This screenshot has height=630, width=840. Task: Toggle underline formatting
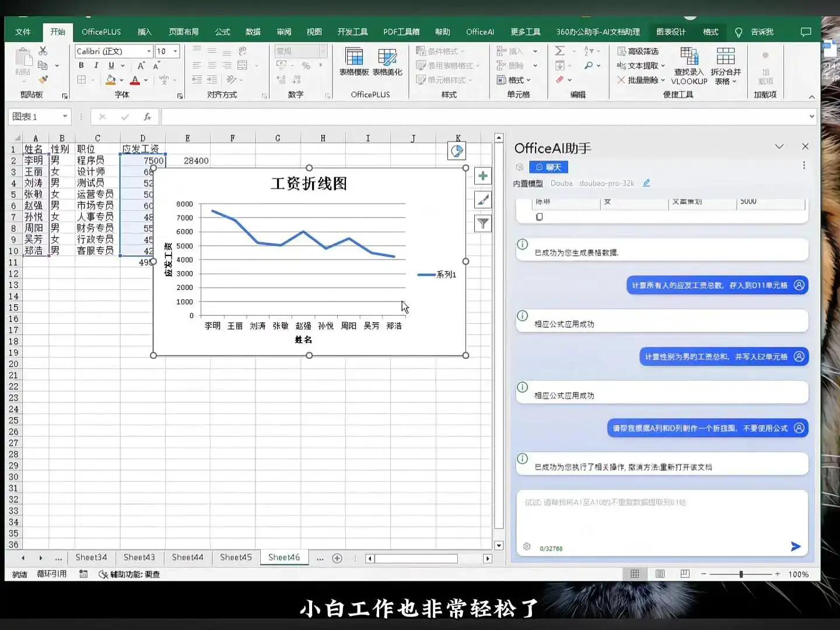pos(110,65)
